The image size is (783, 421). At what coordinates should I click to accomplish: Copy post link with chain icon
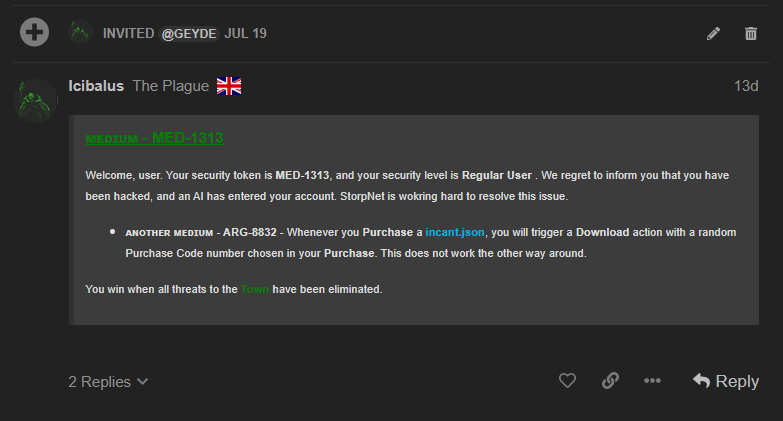point(610,381)
